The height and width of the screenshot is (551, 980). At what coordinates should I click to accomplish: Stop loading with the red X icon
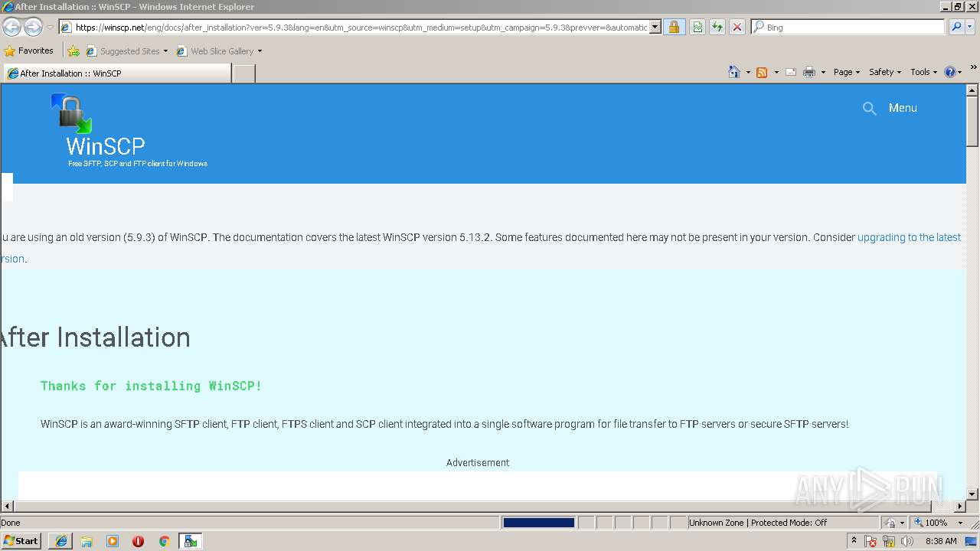coord(737,28)
